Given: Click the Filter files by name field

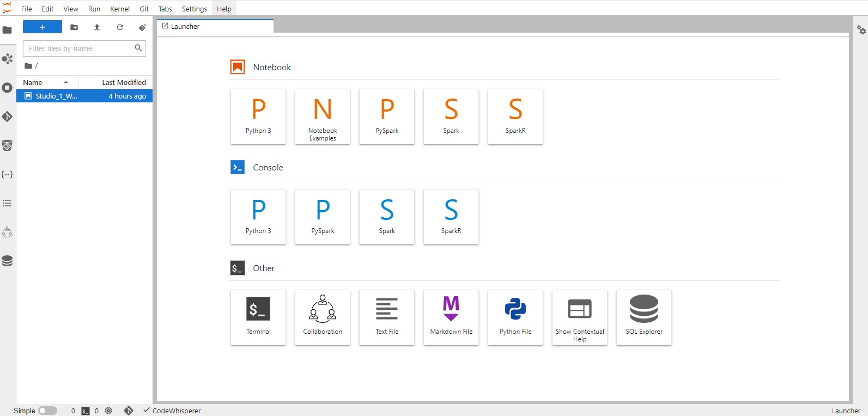Looking at the screenshot, I should point(84,48).
